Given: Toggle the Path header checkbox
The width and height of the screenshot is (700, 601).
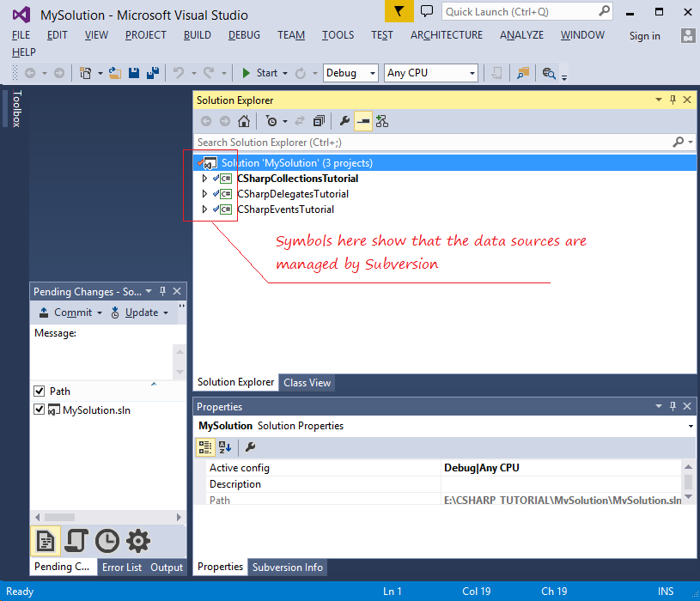Looking at the screenshot, I should (x=40, y=392).
